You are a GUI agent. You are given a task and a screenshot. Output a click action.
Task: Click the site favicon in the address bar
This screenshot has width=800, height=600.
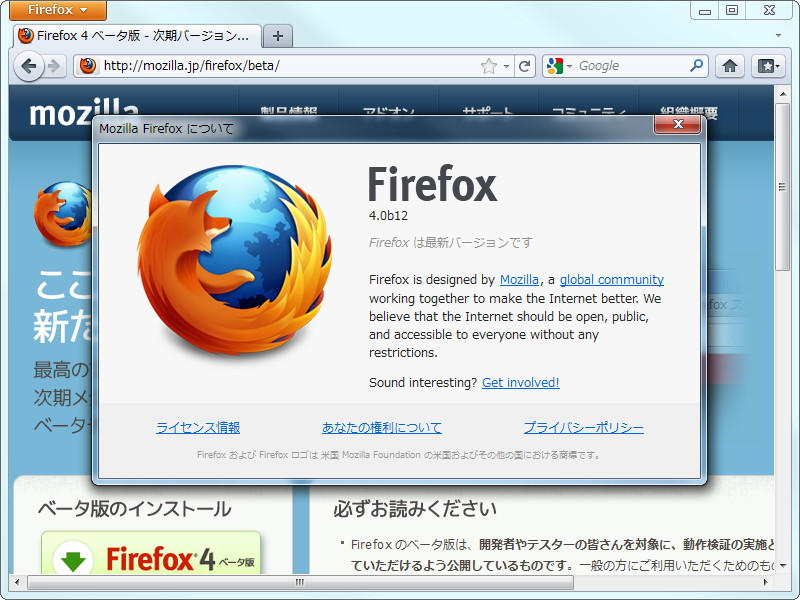coord(87,66)
